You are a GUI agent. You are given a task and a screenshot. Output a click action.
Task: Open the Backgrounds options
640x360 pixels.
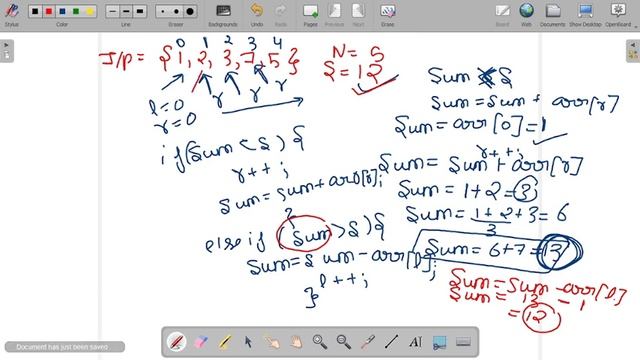[x=223, y=15]
